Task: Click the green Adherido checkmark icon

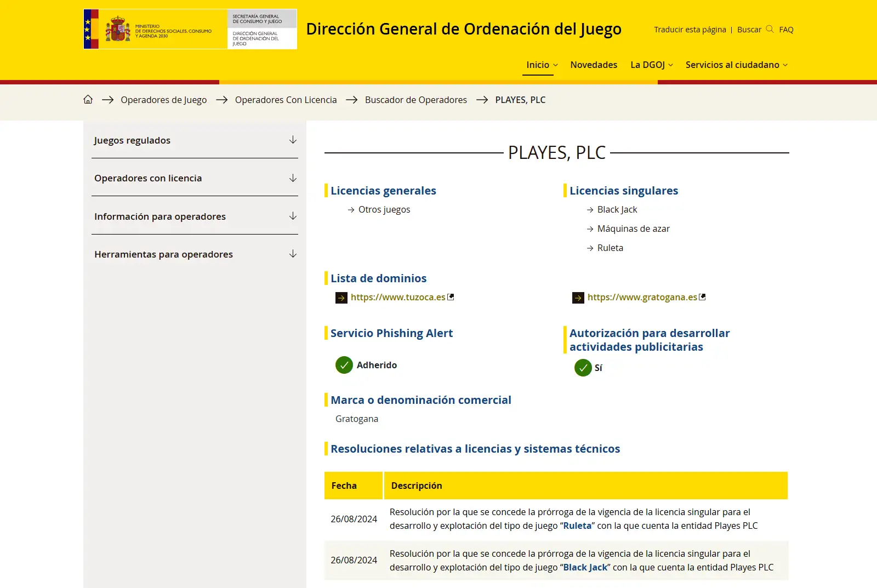Action: [344, 365]
